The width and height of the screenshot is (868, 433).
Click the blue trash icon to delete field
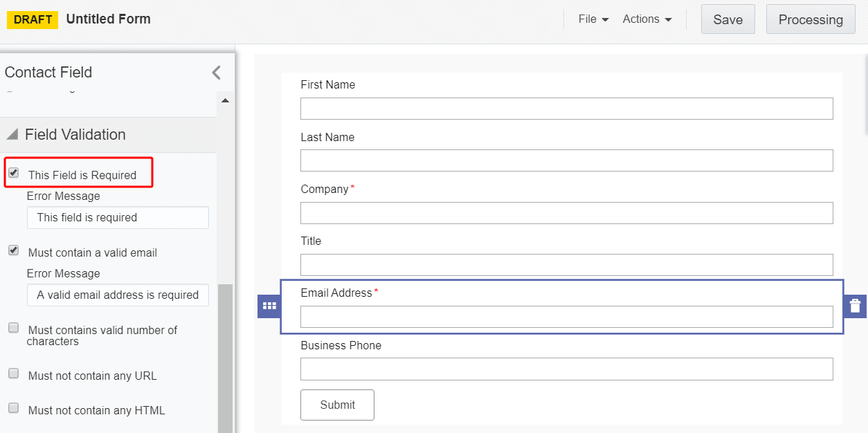tap(854, 305)
